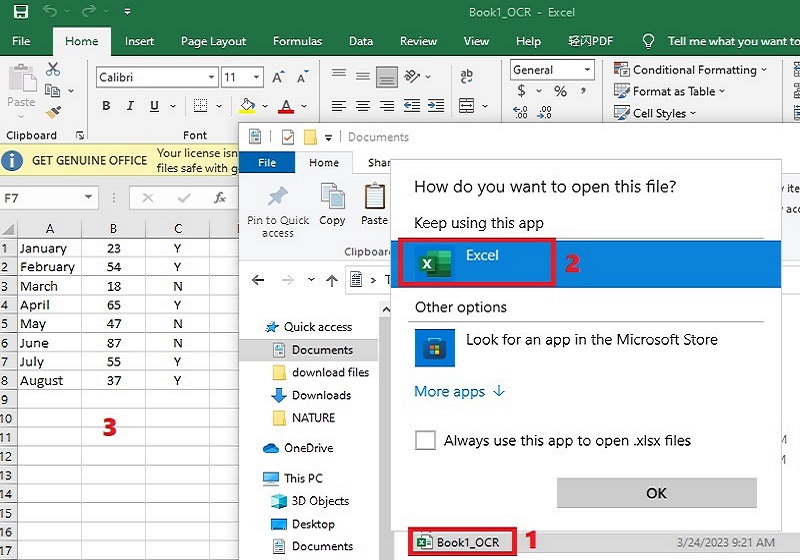Toggle Underline formatting
This screenshot has width=800, height=560.
[154, 106]
